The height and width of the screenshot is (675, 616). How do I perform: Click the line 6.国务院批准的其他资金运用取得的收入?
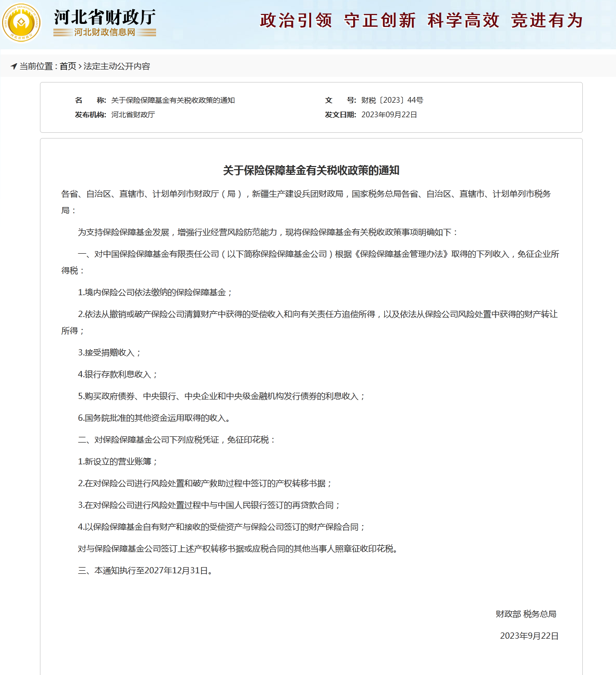(154, 418)
